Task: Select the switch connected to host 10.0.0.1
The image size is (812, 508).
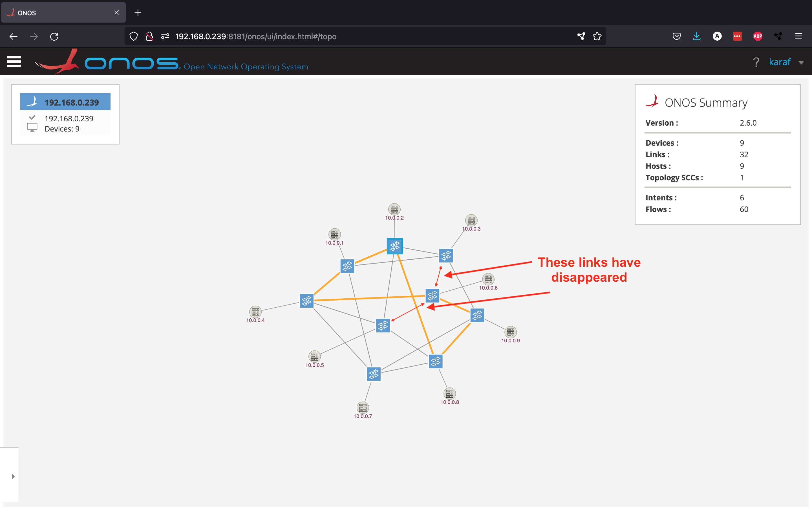Action: click(x=347, y=266)
